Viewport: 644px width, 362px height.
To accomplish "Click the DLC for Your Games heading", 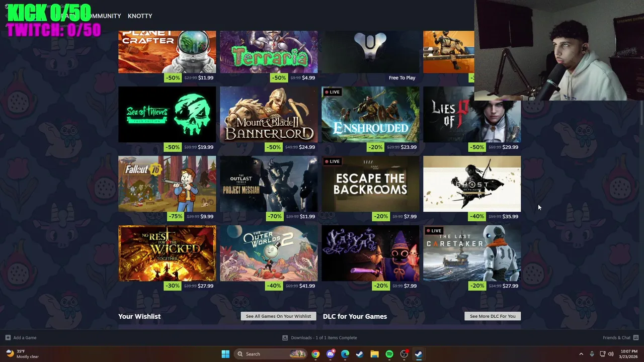I will tap(355, 316).
